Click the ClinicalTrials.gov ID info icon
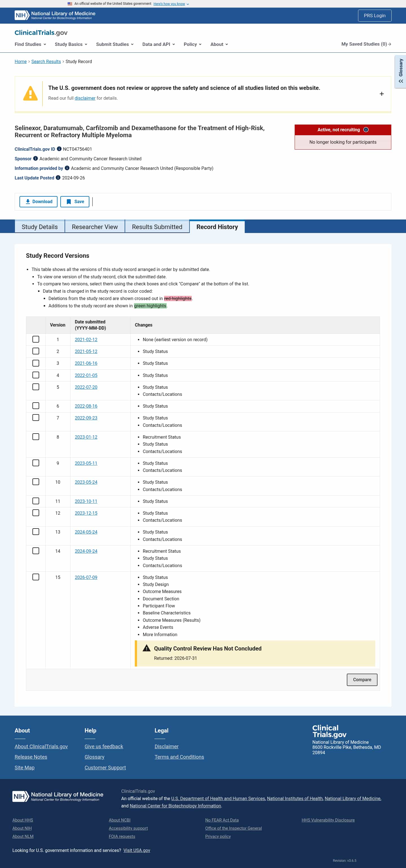The image size is (406, 868). [x=59, y=149]
